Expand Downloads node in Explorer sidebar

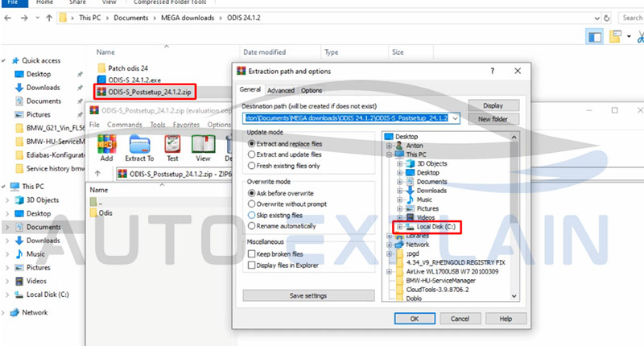click(x=7, y=241)
